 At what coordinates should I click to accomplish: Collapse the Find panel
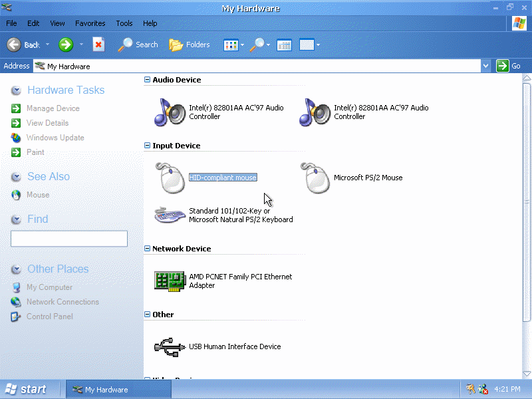click(x=16, y=219)
